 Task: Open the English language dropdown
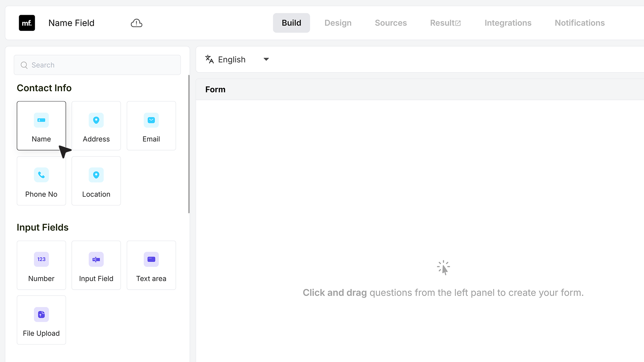237,59
